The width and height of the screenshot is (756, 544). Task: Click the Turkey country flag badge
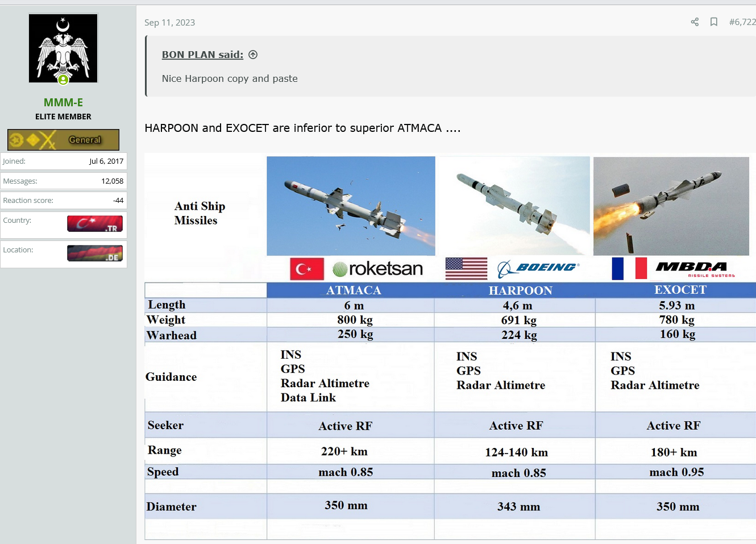click(95, 224)
